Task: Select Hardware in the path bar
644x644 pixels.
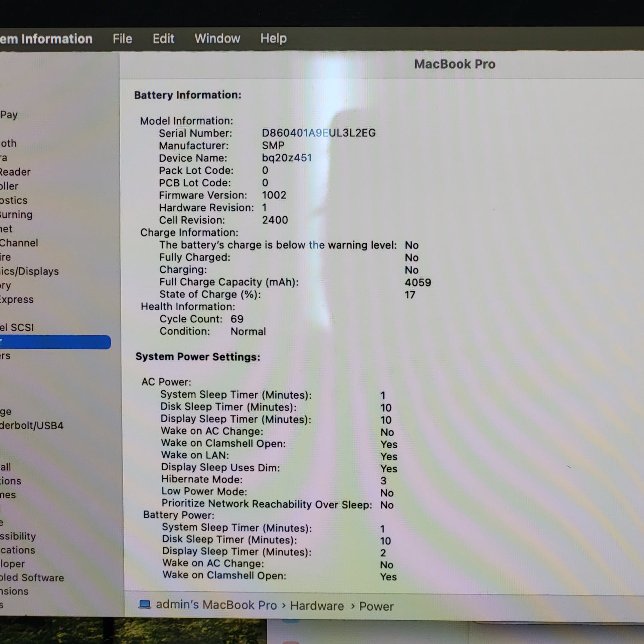Action: (317, 605)
